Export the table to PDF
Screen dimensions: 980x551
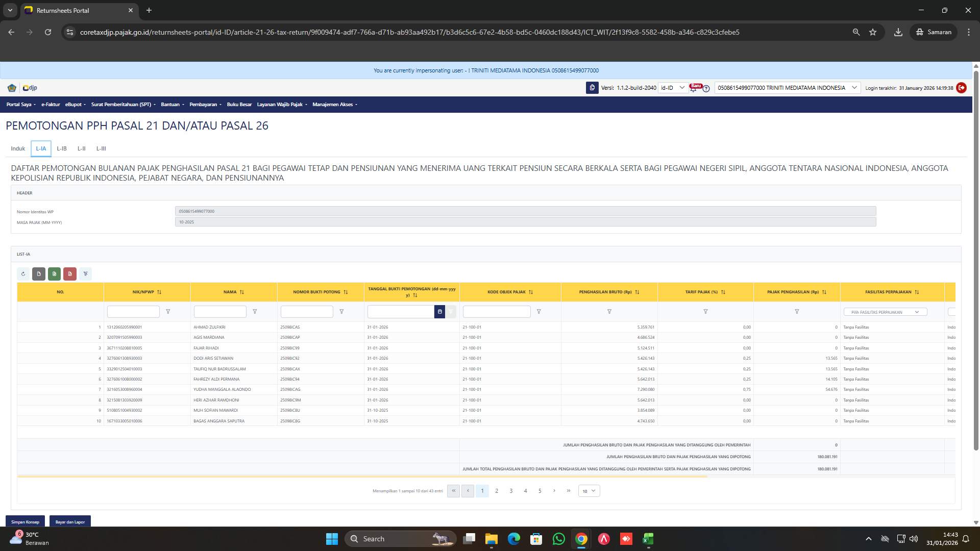(x=70, y=274)
